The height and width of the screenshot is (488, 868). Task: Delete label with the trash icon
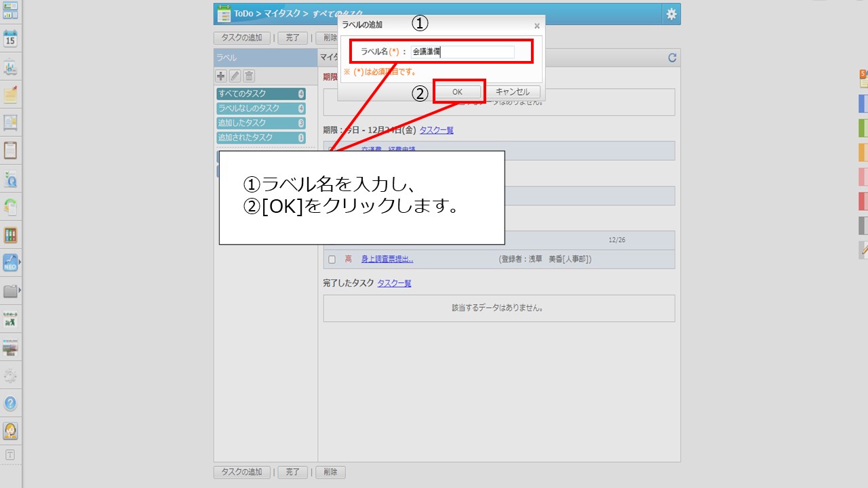250,76
